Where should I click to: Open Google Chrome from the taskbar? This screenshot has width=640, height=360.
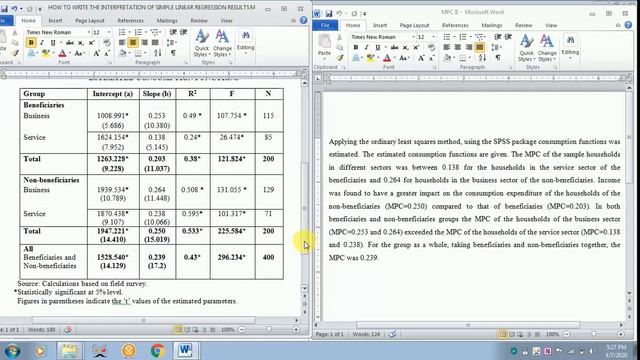[157, 351]
